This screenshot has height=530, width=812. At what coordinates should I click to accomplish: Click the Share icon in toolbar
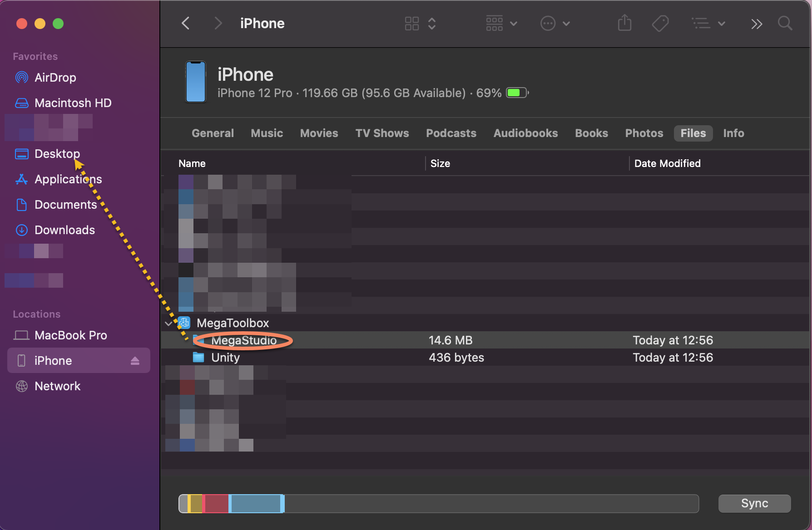pyautogui.click(x=624, y=23)
